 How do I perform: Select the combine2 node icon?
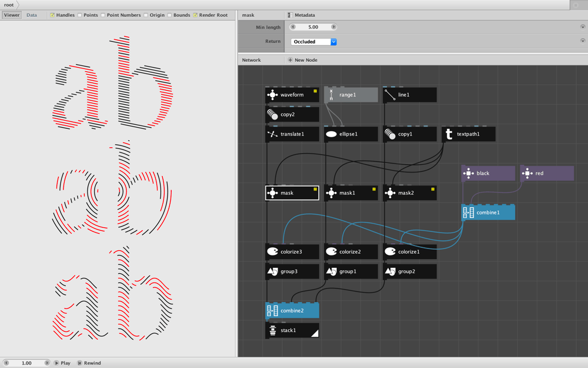tap(272, 310)
